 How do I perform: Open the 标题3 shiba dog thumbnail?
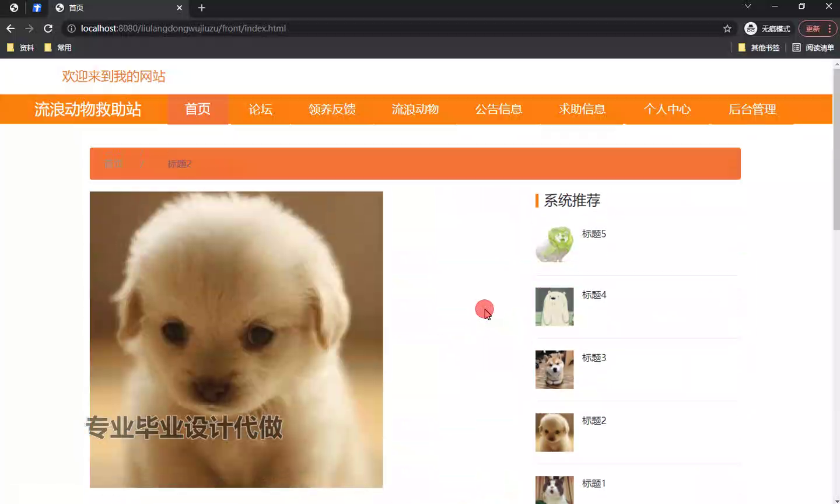point(555,370)
